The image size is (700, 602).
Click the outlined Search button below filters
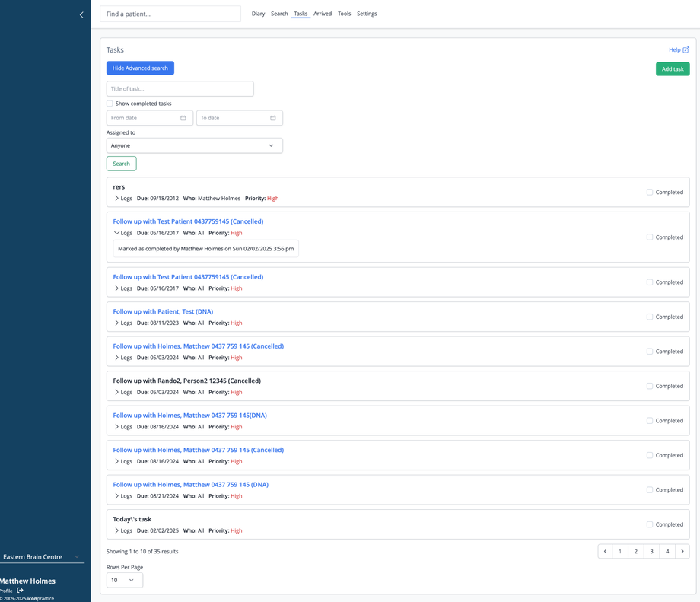click(x=122, y=164)
